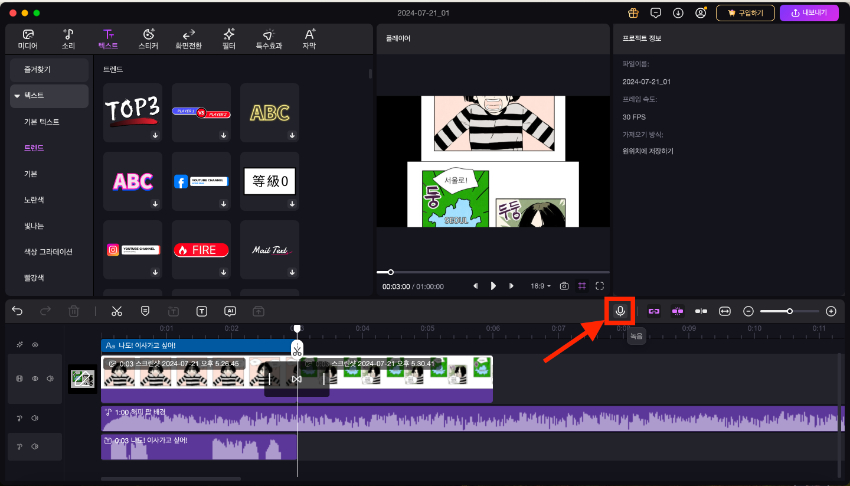Take a snapshot with camera icon
The image size is (850, 486).
pyautogui.click(x=564, y=286)
